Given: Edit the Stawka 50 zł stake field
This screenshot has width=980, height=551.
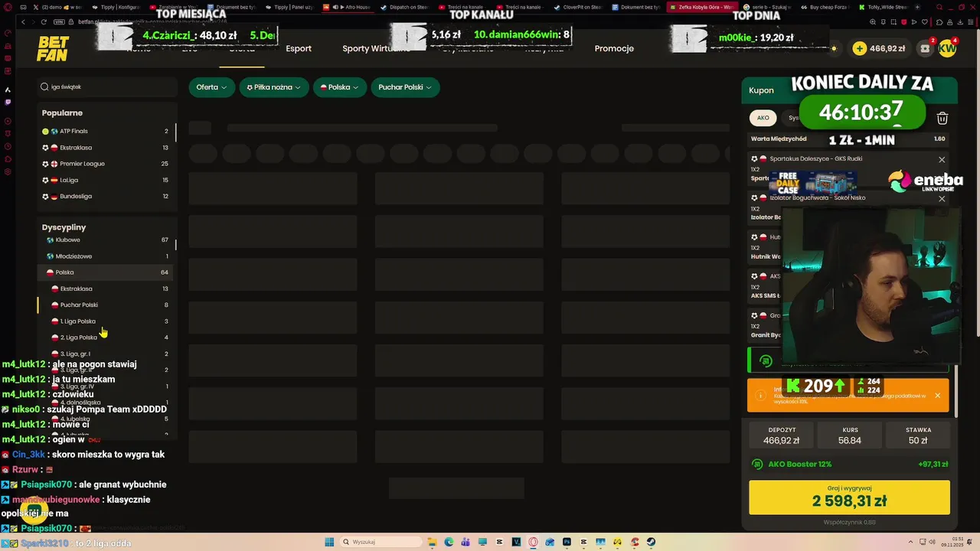Looking at the screenshot, I should click(918, 435).
